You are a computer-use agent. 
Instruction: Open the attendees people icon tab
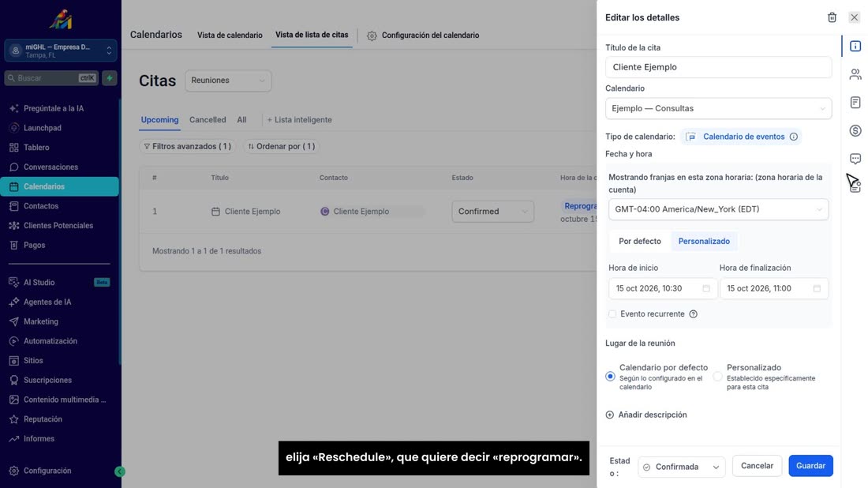pos(855,74)
